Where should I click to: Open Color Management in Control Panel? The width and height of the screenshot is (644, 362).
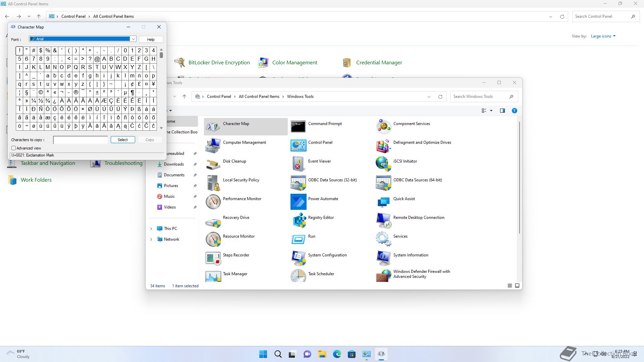click(x=287, y=62)
